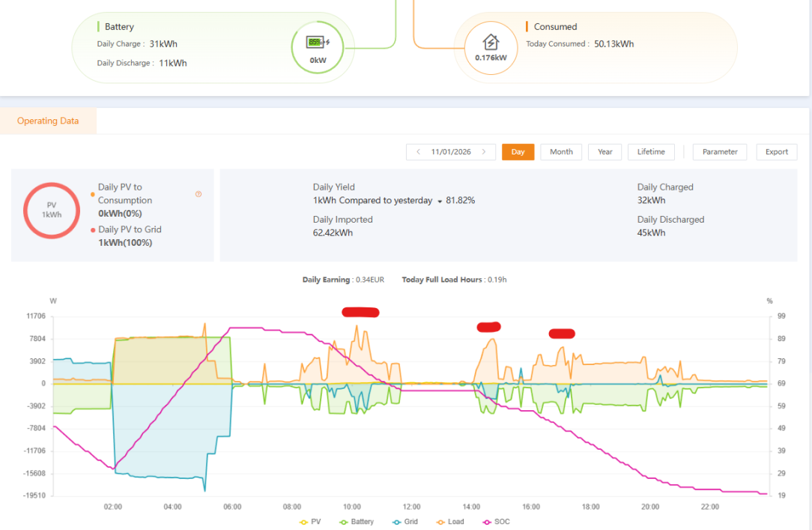Click the help icon beside Daily PV to Consumption
812x530 pixels.
(199, 194)
